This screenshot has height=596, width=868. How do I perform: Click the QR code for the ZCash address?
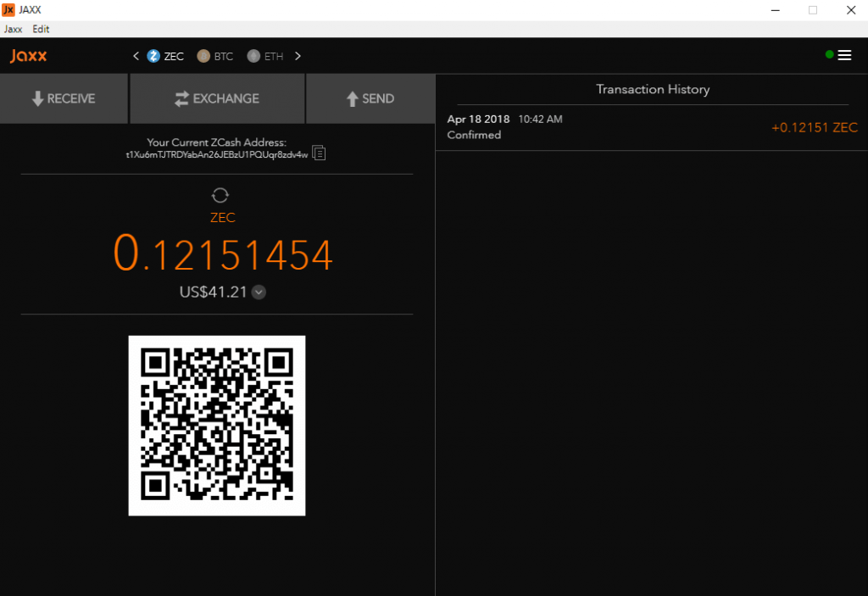[216, 426]
